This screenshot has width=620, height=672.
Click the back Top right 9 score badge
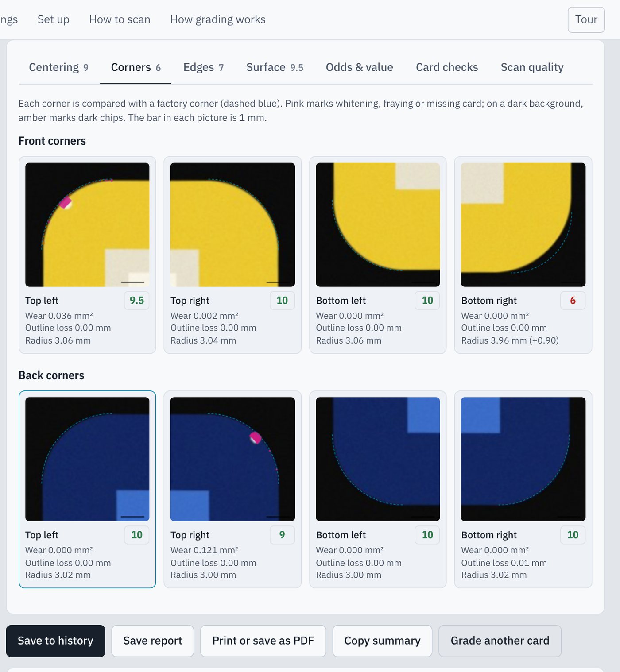coord(282,535)
